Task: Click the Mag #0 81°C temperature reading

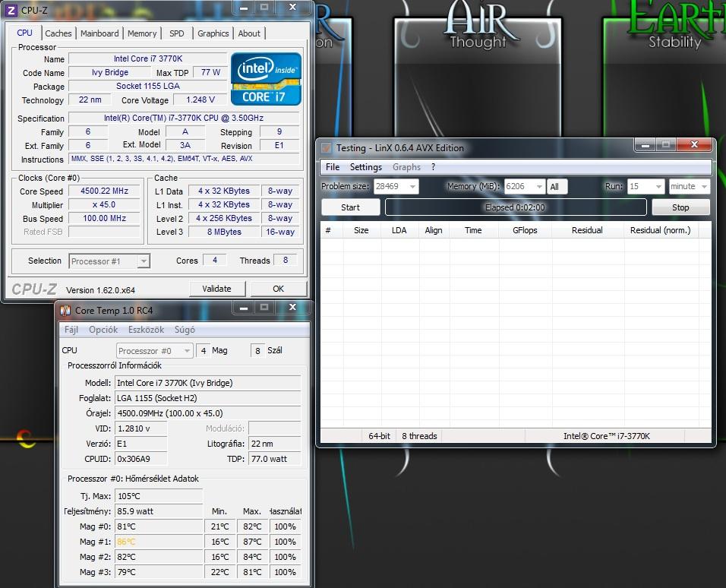Action: (159, 526)
